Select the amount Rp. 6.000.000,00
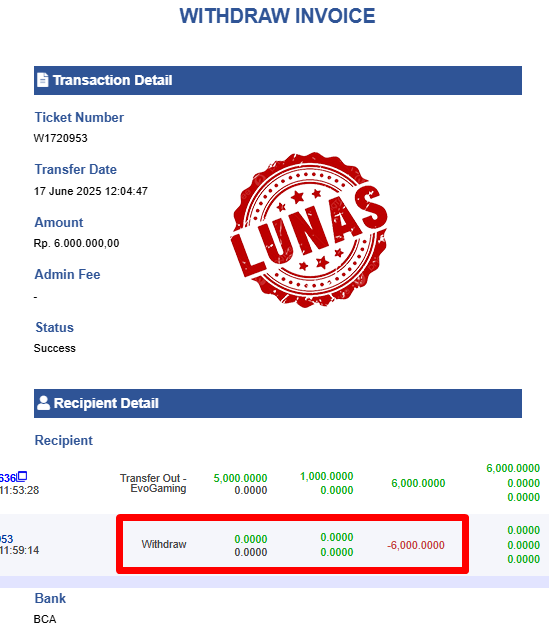 (77, 243)
